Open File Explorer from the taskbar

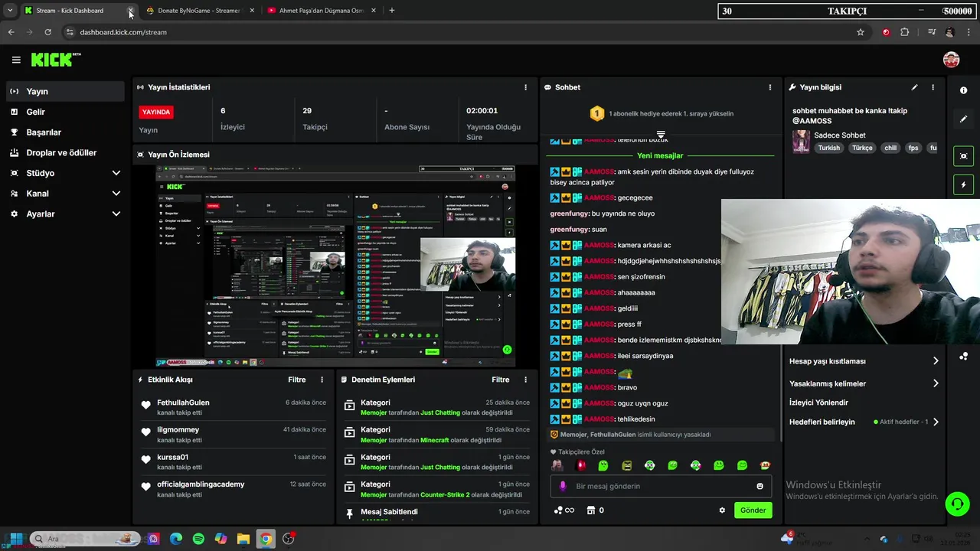pos(243,539)
